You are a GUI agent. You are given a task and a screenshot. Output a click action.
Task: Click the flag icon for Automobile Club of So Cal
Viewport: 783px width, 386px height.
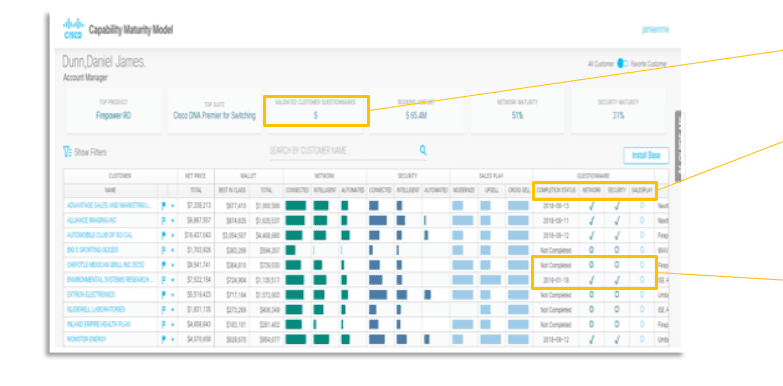[163, 235]
